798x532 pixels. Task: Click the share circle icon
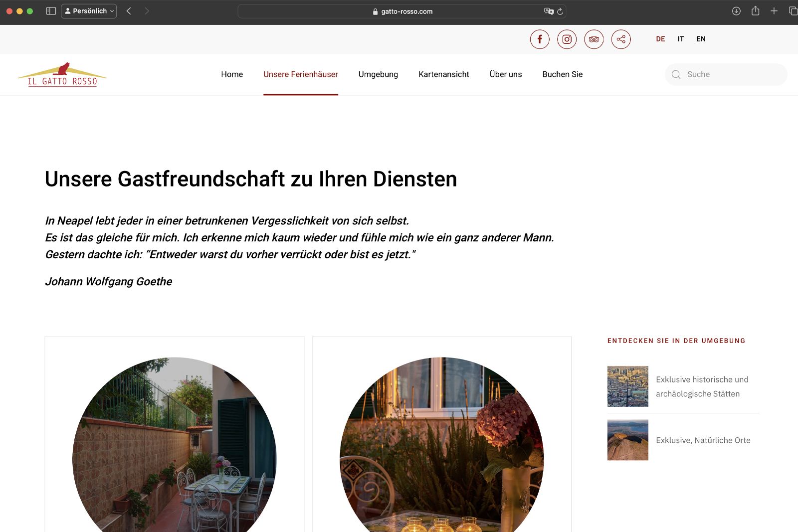pos(621,39)
